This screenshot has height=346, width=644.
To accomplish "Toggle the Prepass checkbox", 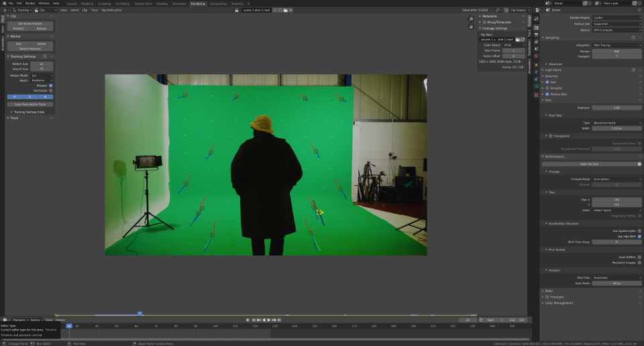I will point(51,85).
